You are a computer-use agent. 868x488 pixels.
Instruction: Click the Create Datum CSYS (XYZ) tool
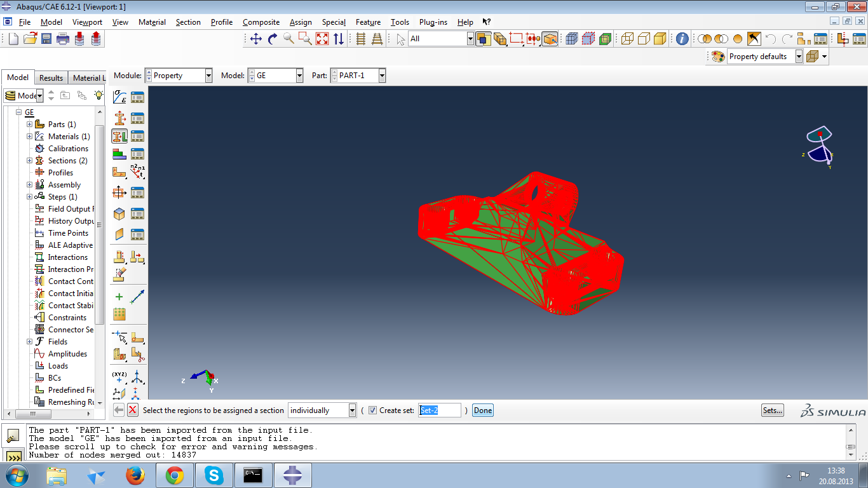point(119,377)
